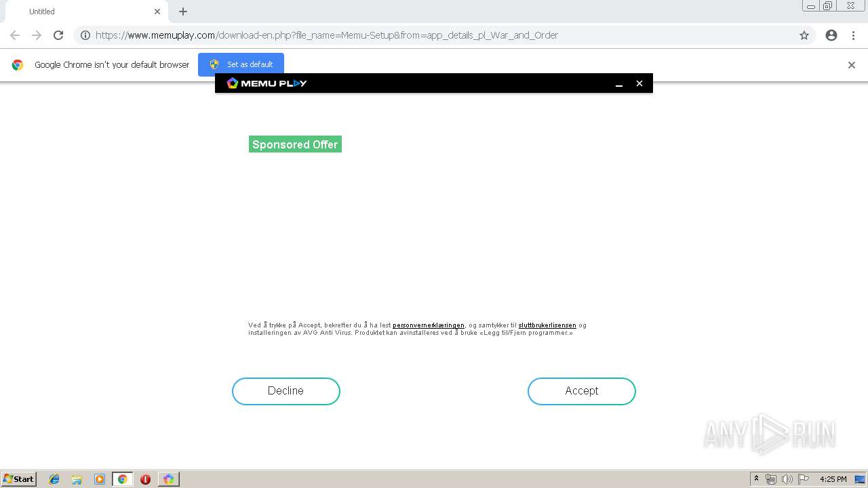Click the Decline button

point(285,391)
